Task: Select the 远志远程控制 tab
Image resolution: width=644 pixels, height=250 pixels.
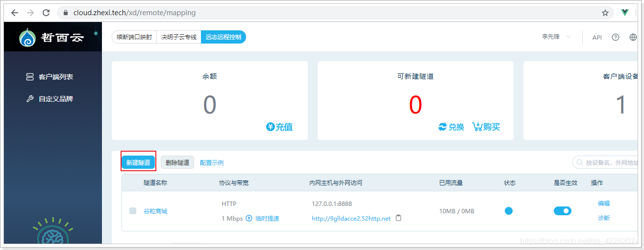Action: [x=223, y=37]
